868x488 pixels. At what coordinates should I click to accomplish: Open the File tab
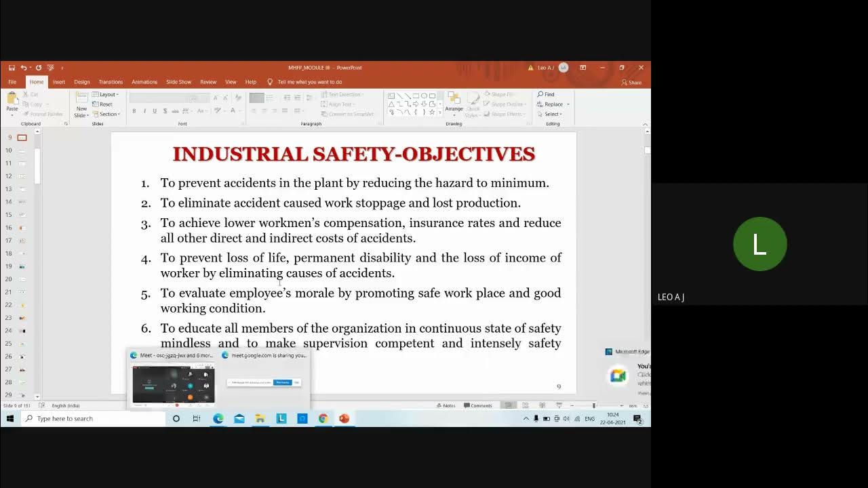pyautogui.click(x=12, y=82)
